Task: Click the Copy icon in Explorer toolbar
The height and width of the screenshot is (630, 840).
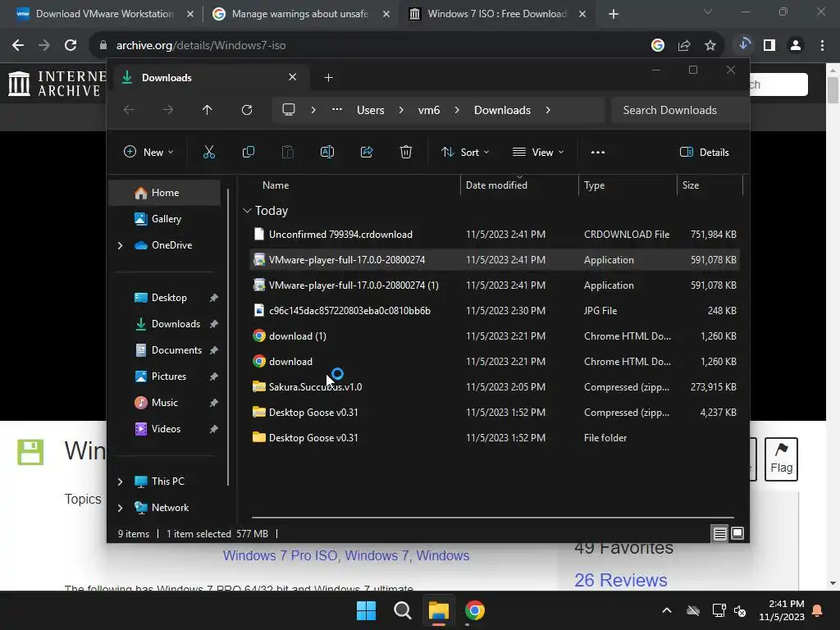Action: (248, 152)
